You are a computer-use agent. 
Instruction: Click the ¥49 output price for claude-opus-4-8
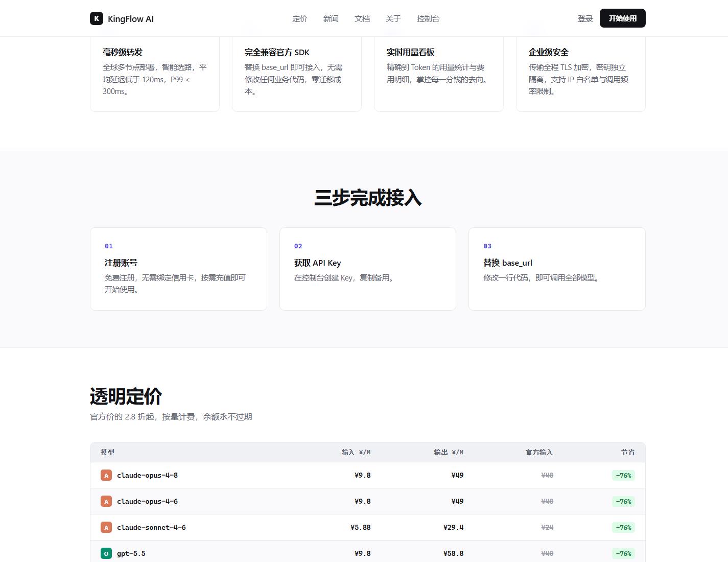coord(458,476)
